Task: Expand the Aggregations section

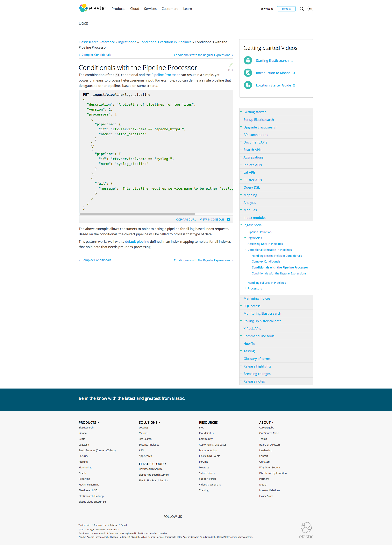Action: click(x=241, y=157)
